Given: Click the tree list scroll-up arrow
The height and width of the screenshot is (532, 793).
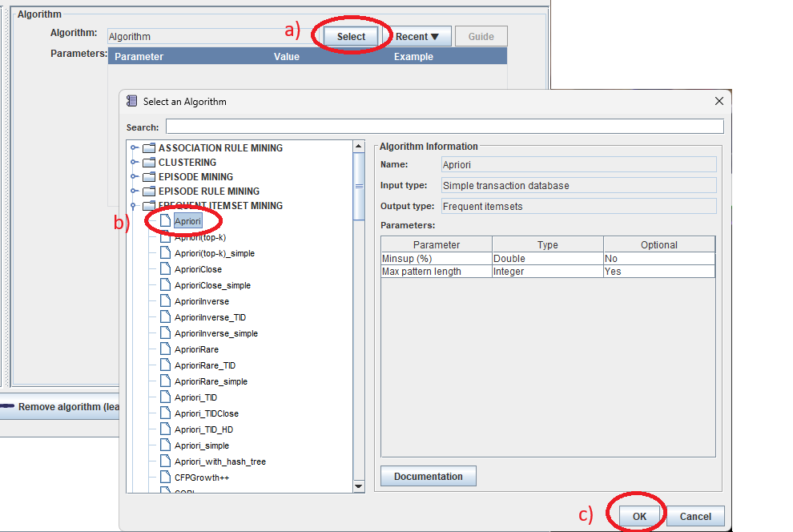Looking at the screenshot, I should (x=359, y=146).
